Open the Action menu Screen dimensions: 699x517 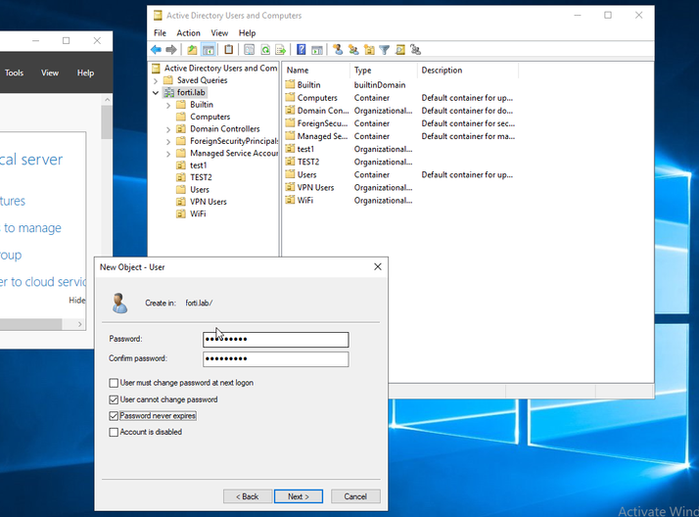click(188, 33)
